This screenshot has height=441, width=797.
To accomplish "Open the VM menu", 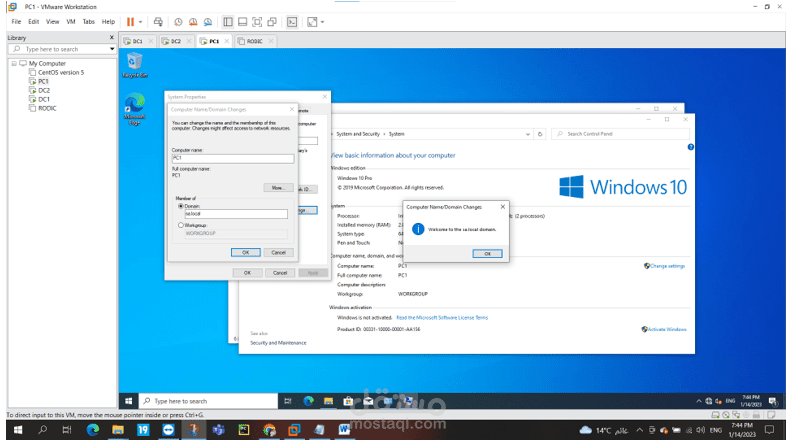I will (x=71, y=22).
